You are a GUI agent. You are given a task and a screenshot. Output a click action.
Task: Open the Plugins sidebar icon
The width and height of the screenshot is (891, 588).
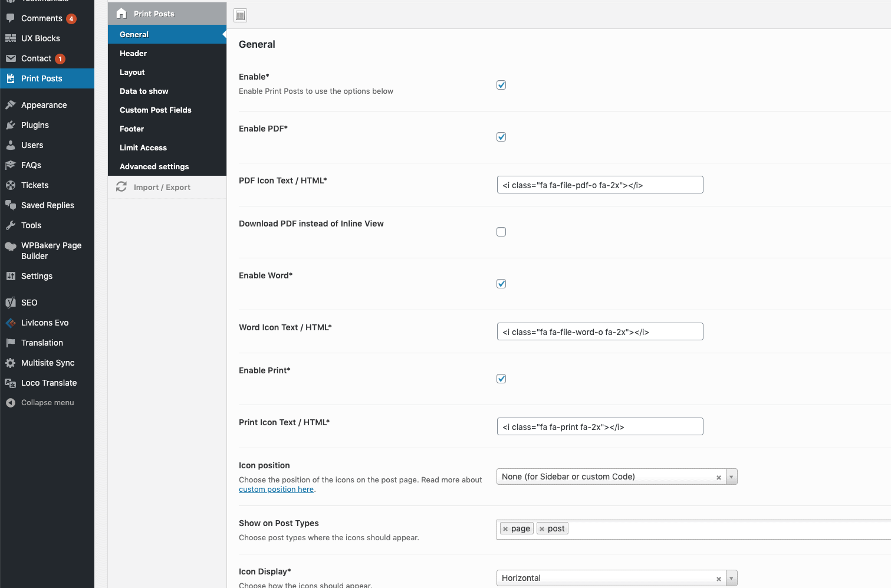pos(11,125)
